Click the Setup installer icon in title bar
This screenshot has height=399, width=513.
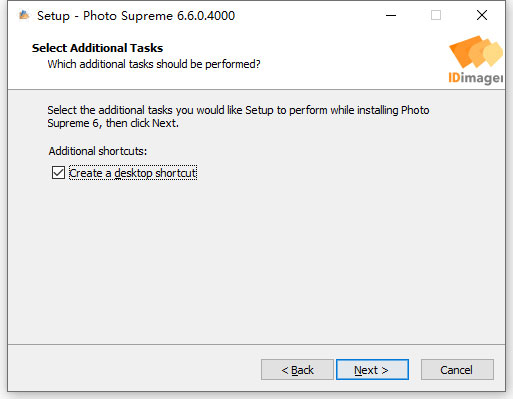(24, 15)
